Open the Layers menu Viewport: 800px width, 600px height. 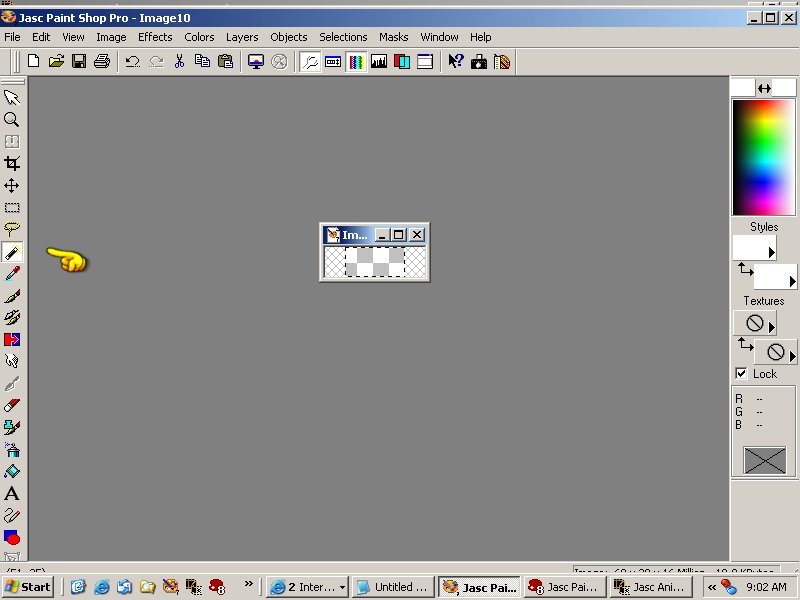[242, 37]
